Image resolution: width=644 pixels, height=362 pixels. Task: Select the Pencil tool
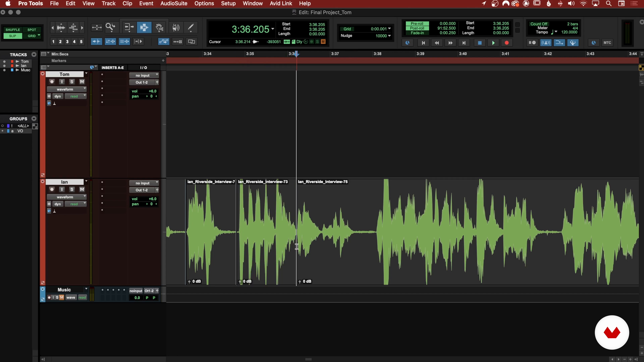click(x=191, y=27)
